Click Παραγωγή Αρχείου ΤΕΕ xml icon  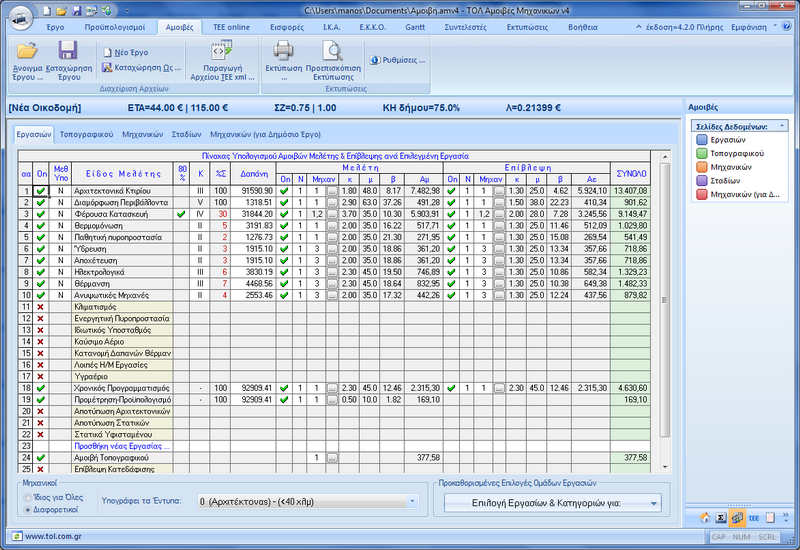(220, 51)
